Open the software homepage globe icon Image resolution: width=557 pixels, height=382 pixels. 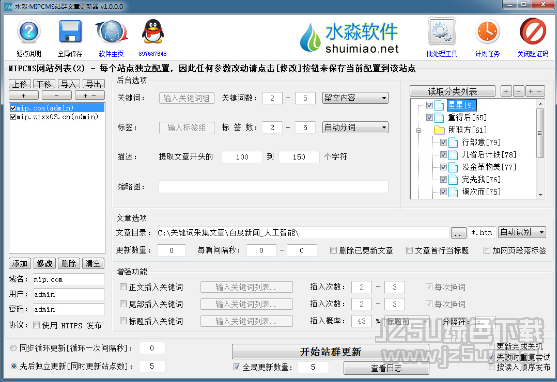point(111,32)
